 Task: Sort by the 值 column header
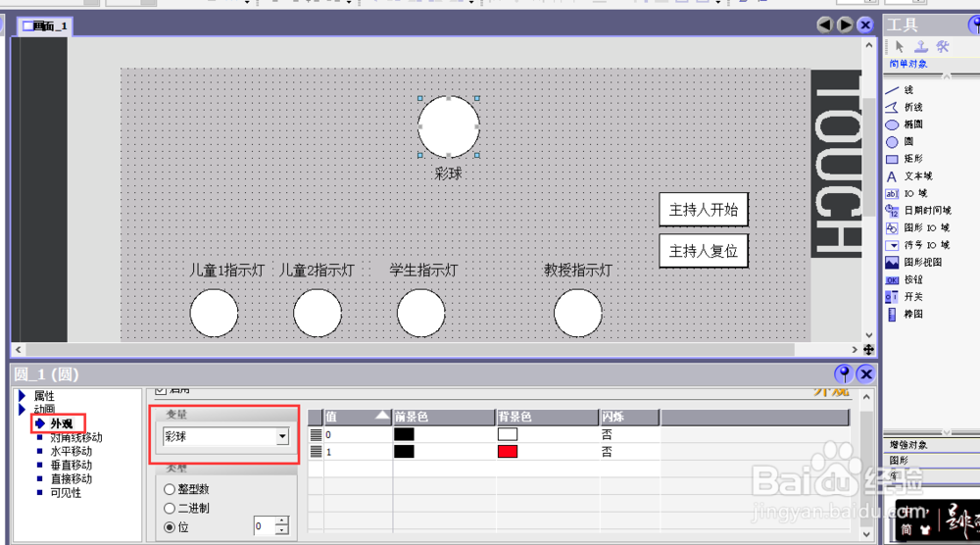(x=358, y=417)
